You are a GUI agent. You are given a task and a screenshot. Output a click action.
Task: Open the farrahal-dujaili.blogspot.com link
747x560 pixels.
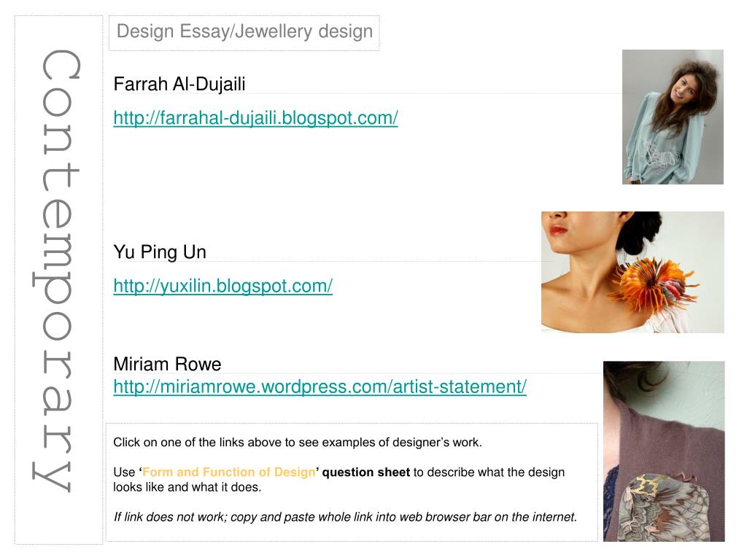pos(255,117)
